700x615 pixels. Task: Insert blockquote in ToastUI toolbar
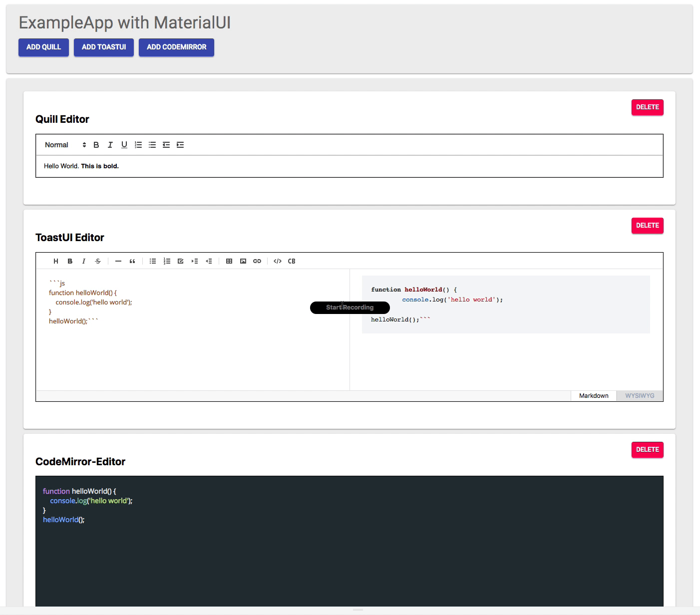pyautogui.click(x=132, y=261)
